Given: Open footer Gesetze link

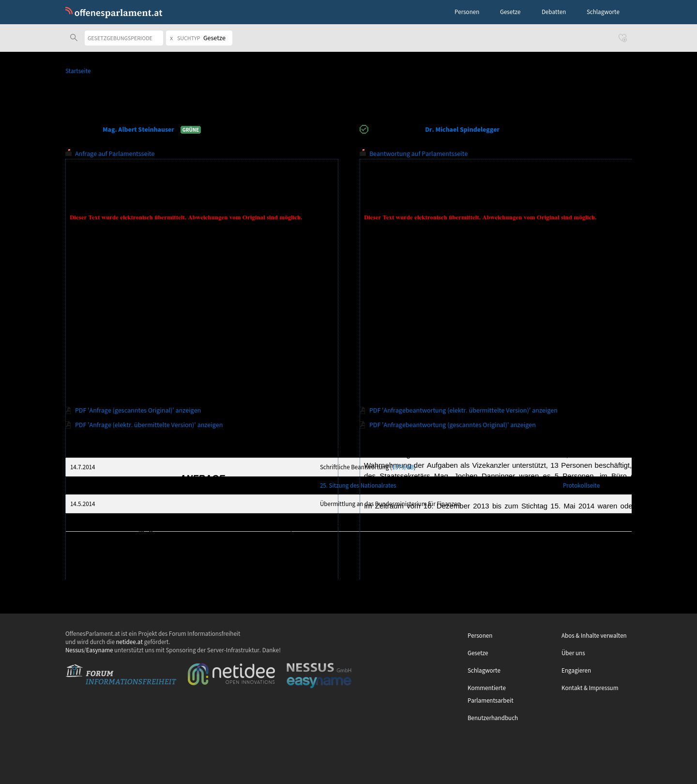Looking at the screenshot, I should pos(478,653).
